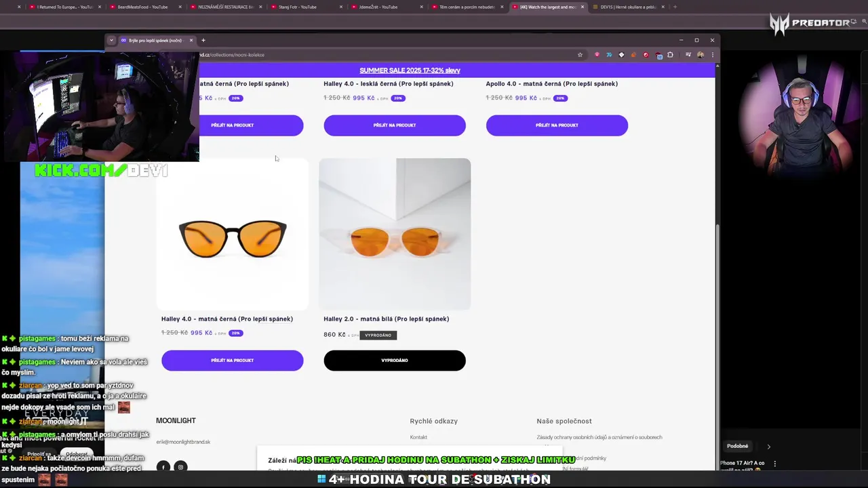This screenshot has height=488, width=868.
Task: Open the Chrome three-dot menu
Action: point(712,55)
